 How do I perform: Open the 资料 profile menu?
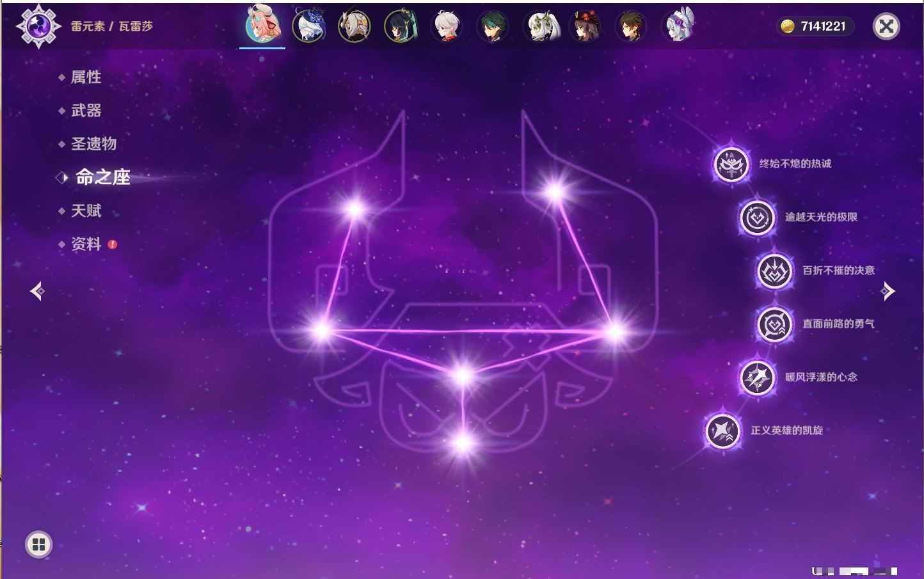point(86,244)
